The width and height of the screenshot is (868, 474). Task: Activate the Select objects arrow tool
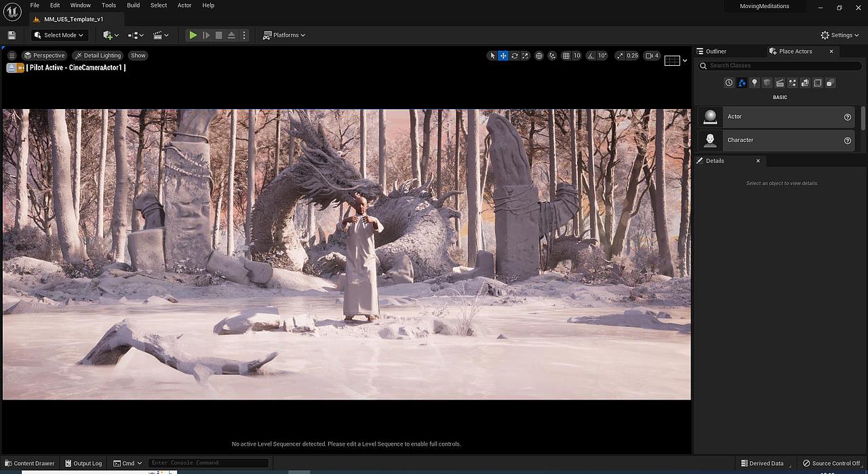pyautogui.click(x=492, y=56)
